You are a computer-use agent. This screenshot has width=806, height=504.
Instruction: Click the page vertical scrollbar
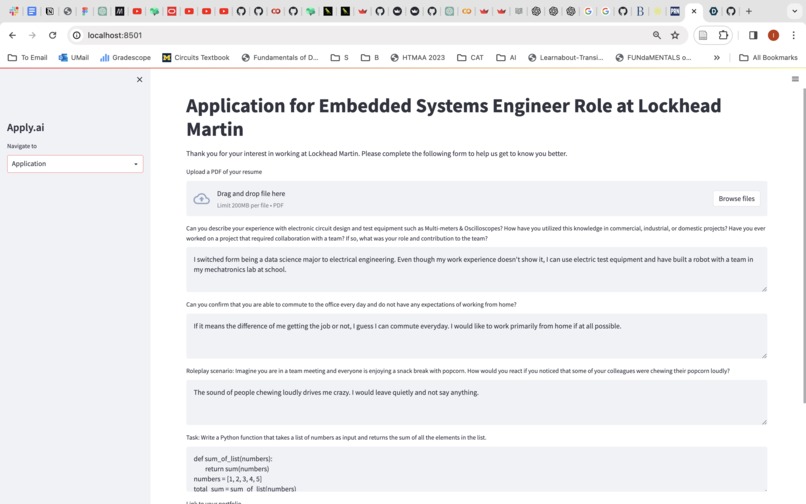[x=803, y=246]
